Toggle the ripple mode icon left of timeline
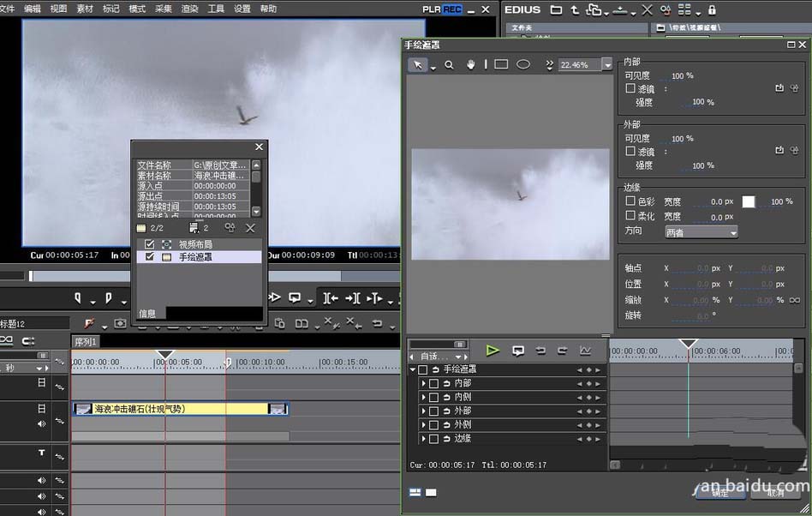The width and height of the screenshot is (812, 516). point(6,340)
